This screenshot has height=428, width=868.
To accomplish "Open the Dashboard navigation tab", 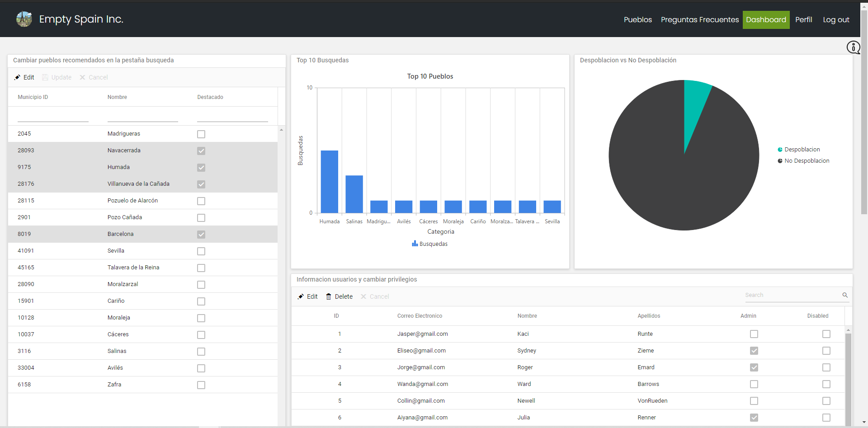I will pyautogui.click(x=766, y=20).
